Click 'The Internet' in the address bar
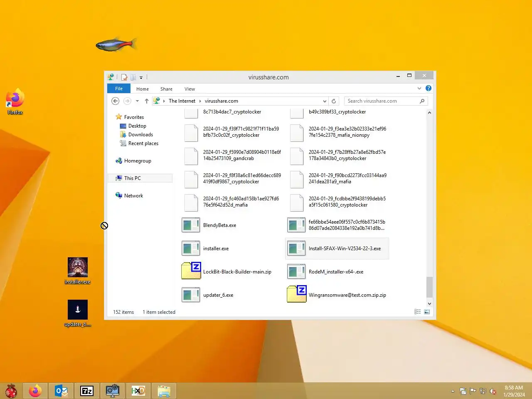This screenshot has height=399, width=532. pos(182,101)
